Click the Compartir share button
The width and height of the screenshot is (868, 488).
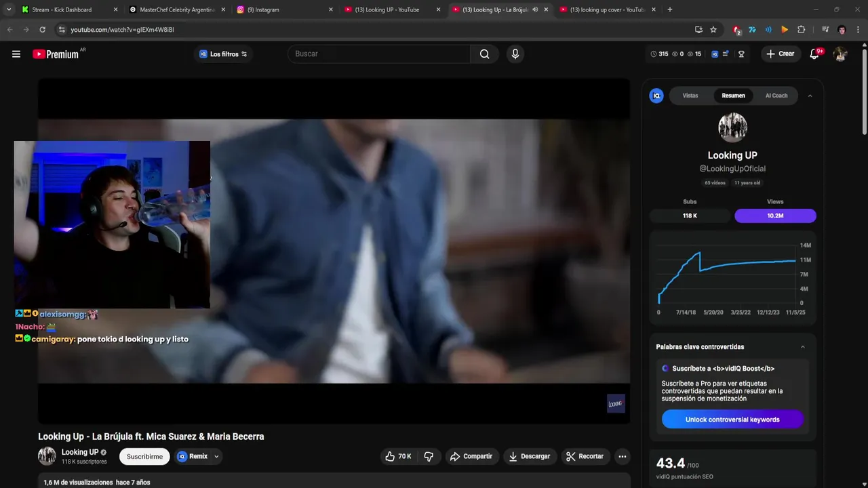471,456
